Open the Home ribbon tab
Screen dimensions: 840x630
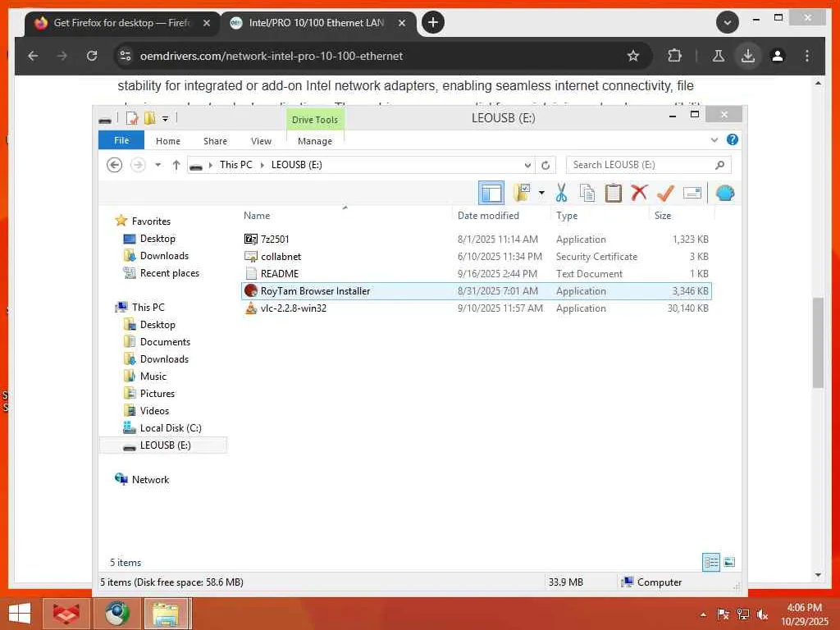pos(168,141)
